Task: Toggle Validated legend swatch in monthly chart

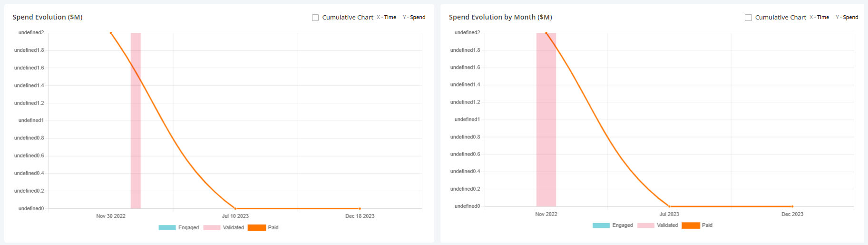Action: tap(646, 225)
